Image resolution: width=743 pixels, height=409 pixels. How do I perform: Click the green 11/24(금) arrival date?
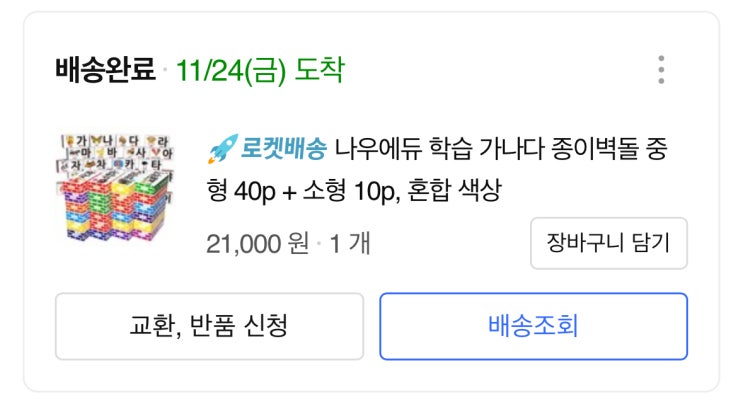click(231, 70)
